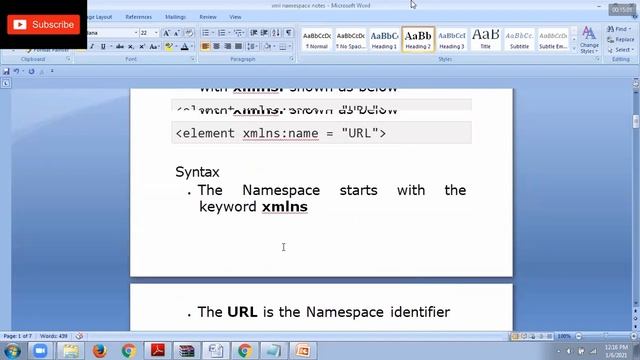Image resolution: width=640 pixels, height=360 pixels.
Task: Open the References ribbon tab
Action: pos(138,17)
